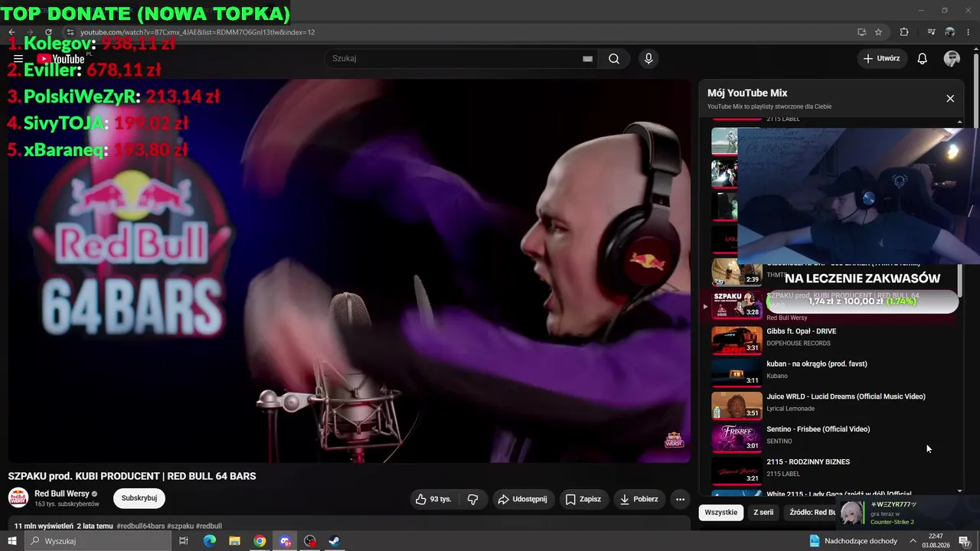980x551 pixels.
Task: Open the Frisbee video thumbnail
Action: click(x=737, y=439)
